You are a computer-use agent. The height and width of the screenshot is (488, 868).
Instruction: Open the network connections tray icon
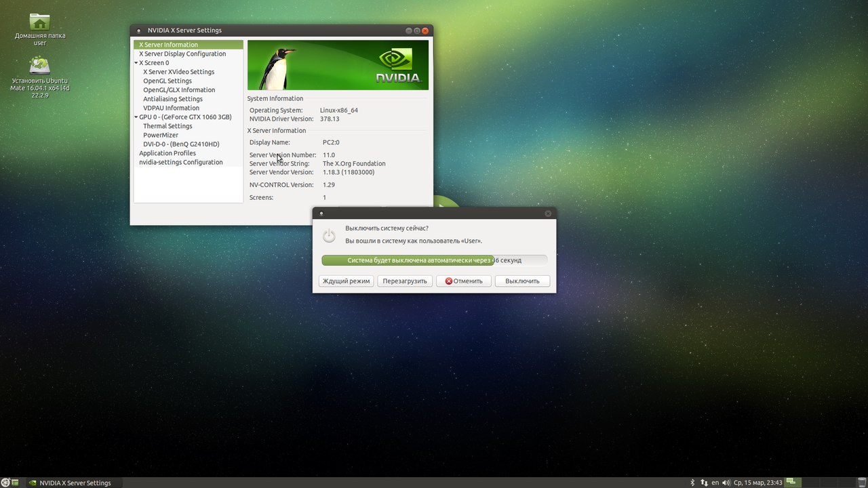(x=703, y=483)
